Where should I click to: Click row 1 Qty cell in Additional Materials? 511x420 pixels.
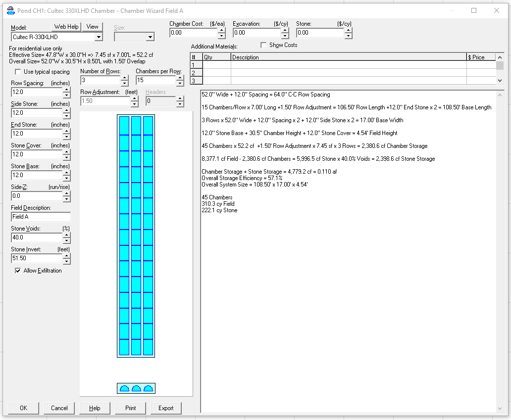pos(217,65)
